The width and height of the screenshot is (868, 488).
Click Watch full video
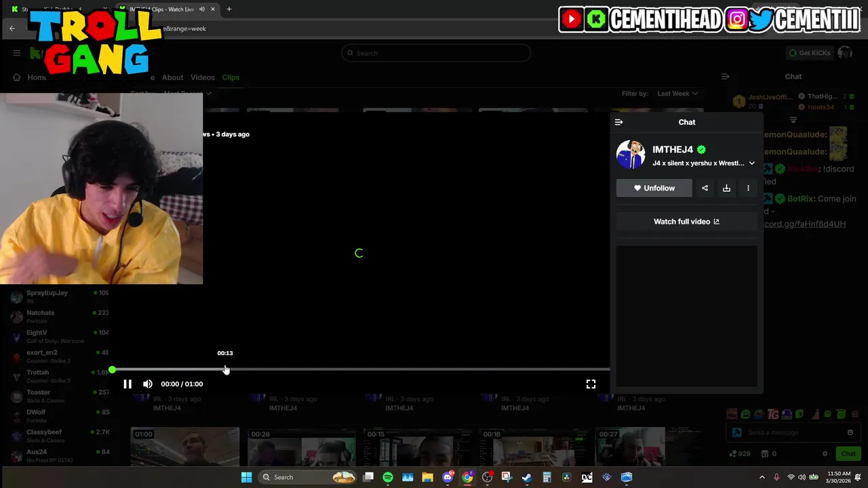pyautogui.click(x=686, y=222)
